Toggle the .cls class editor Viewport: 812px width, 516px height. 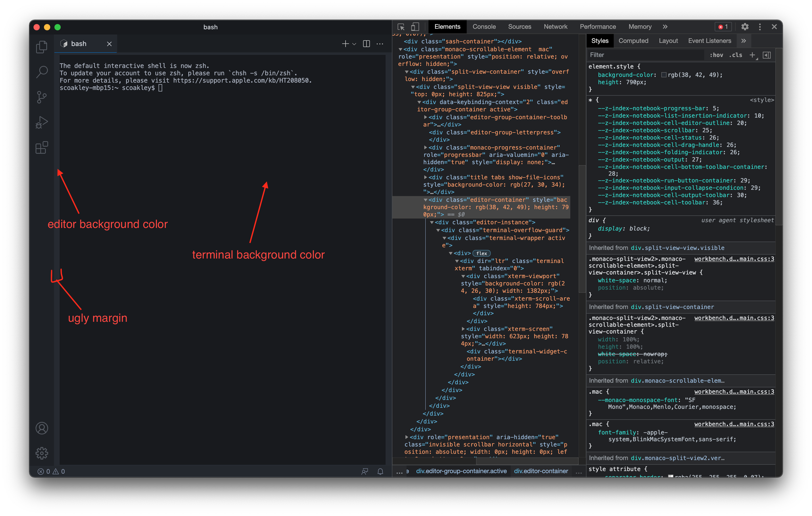pyautogui.click(x=736, y=55)
